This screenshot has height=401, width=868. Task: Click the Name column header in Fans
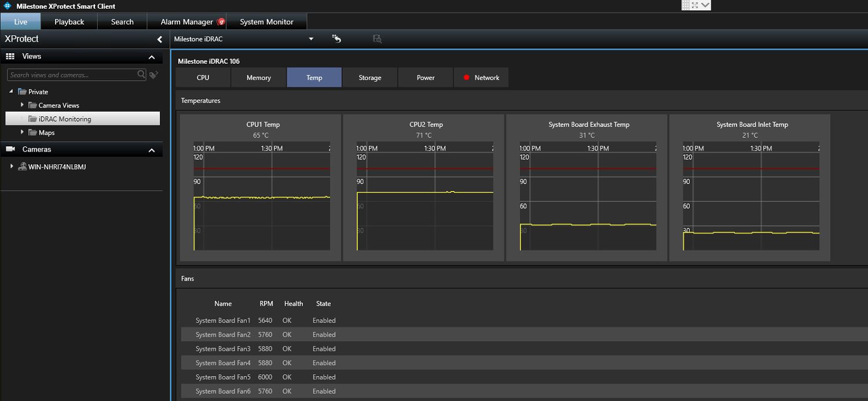coord(223,304)
